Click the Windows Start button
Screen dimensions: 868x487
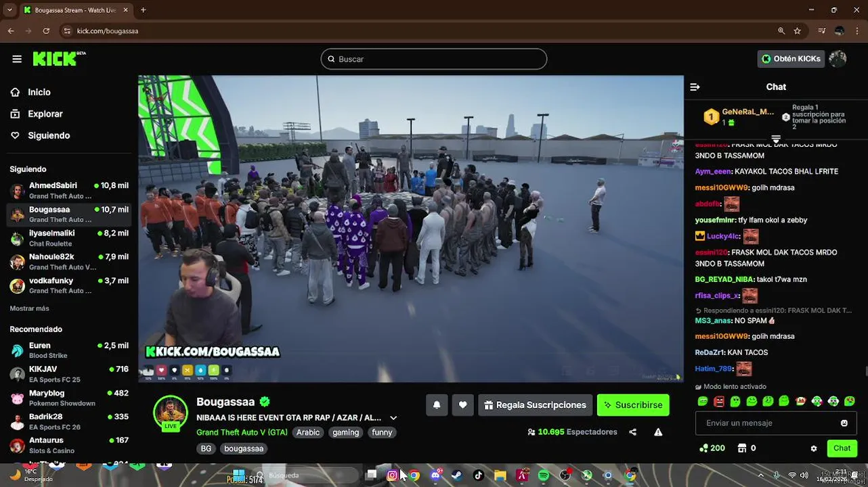tap(238, 476)
